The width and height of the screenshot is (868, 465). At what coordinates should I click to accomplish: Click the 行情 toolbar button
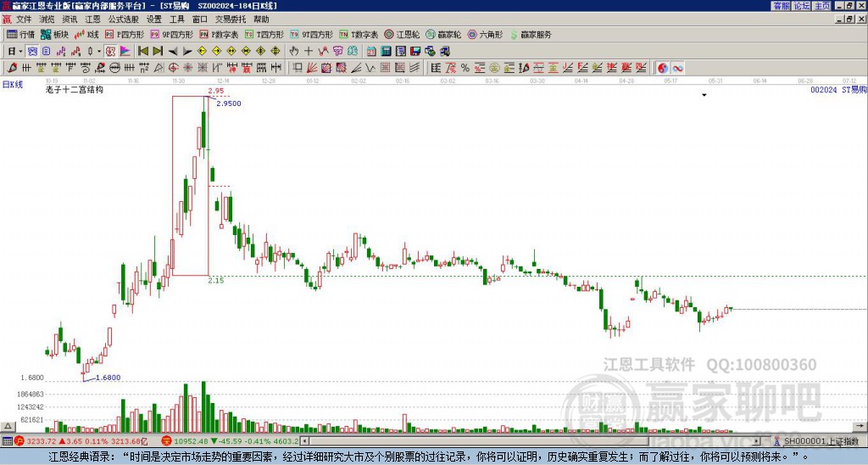pyautogui.click(x=20, y=34)
